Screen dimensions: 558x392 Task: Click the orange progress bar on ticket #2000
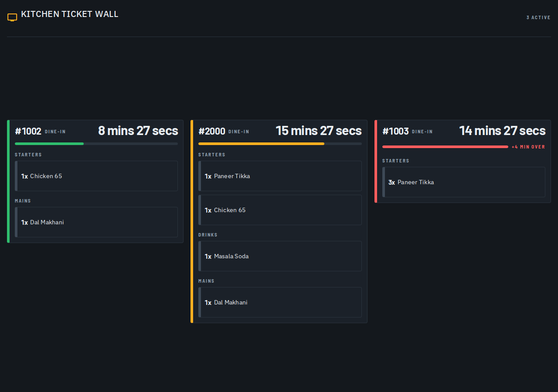(x=261, y=144)
